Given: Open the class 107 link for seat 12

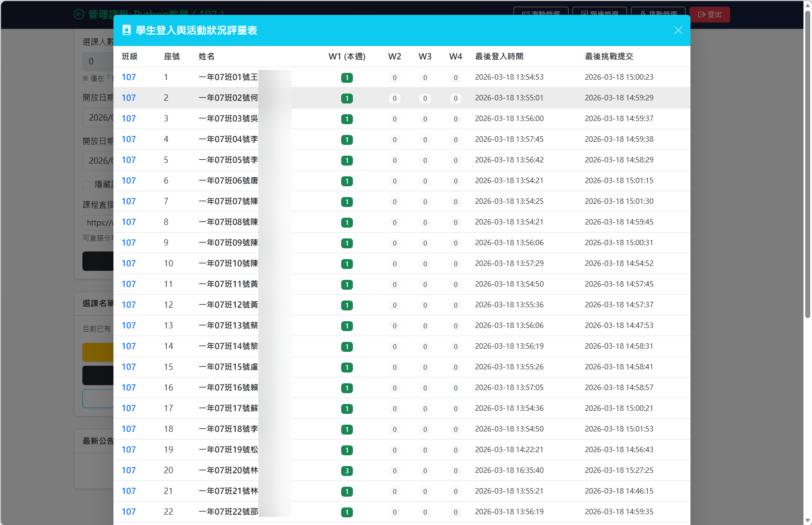Looking at the screenshot, I should click(129, 305).
